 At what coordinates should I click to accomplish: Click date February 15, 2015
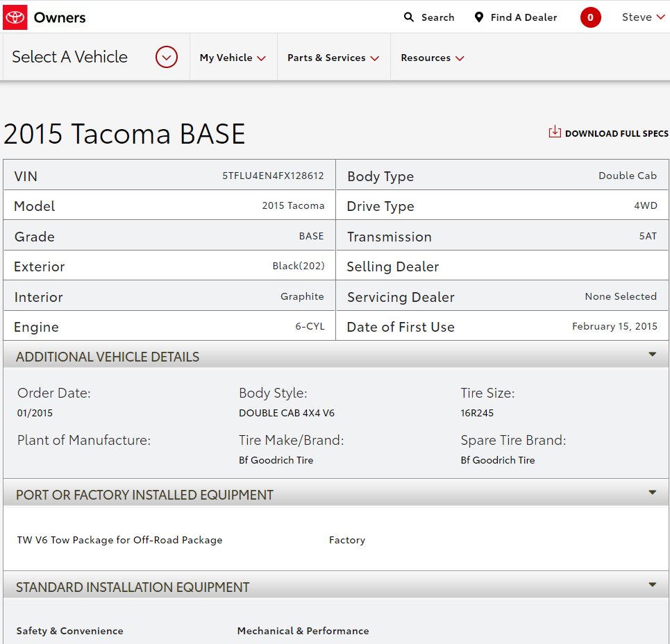pos(614,326)
